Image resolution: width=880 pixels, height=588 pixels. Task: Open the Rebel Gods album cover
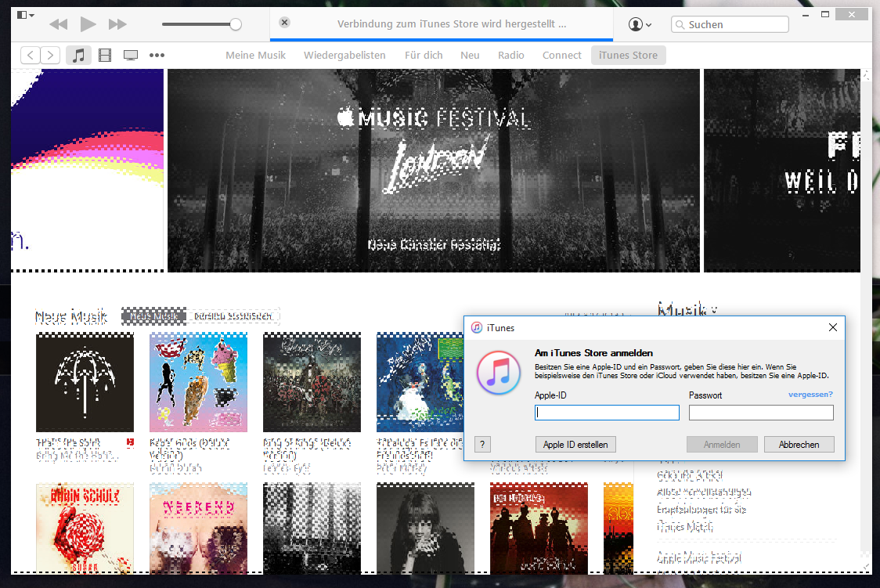click(x=199, y=382)
